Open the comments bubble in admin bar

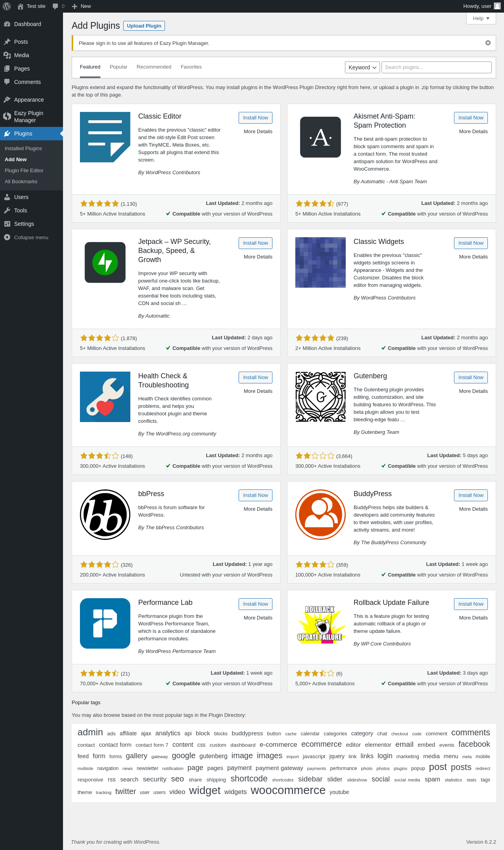(56, 6)
